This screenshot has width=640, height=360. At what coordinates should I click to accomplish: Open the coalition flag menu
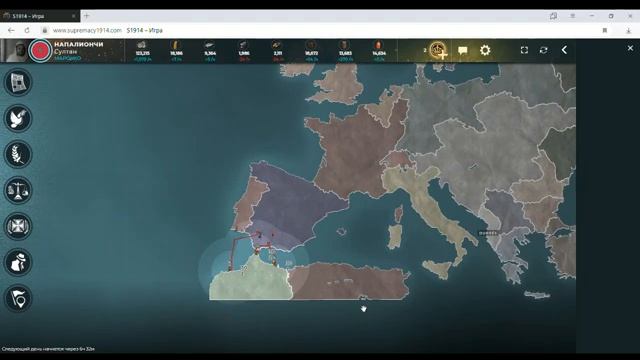(x=18, y=298)
